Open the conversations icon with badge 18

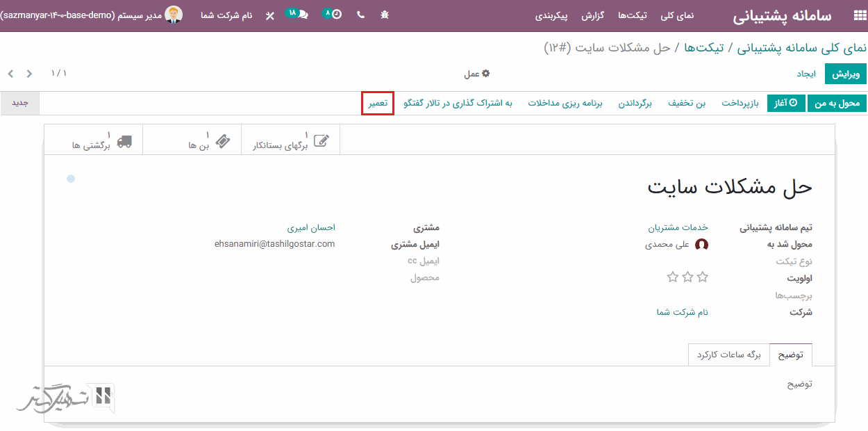coord(297,14)
